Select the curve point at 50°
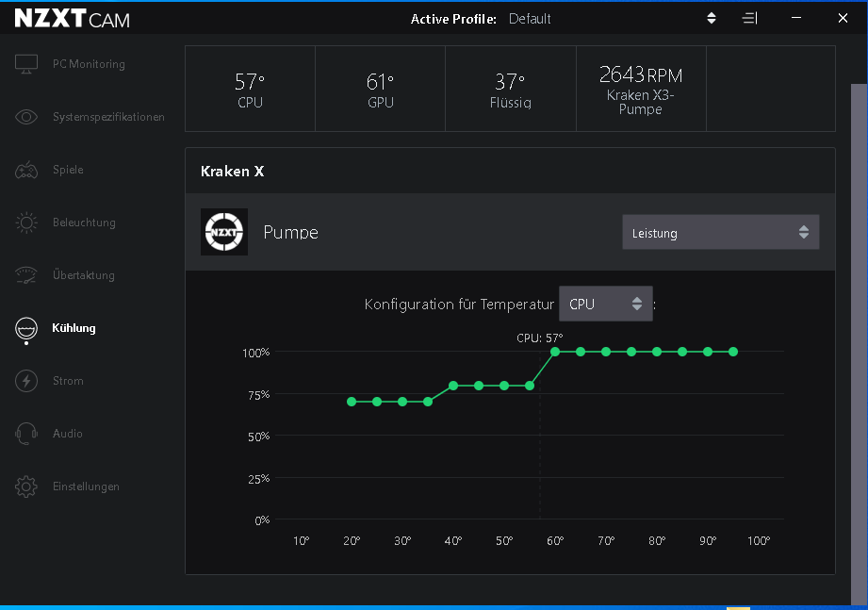The width and height of the screenshot is (868, 610). [x=504, y=386]
